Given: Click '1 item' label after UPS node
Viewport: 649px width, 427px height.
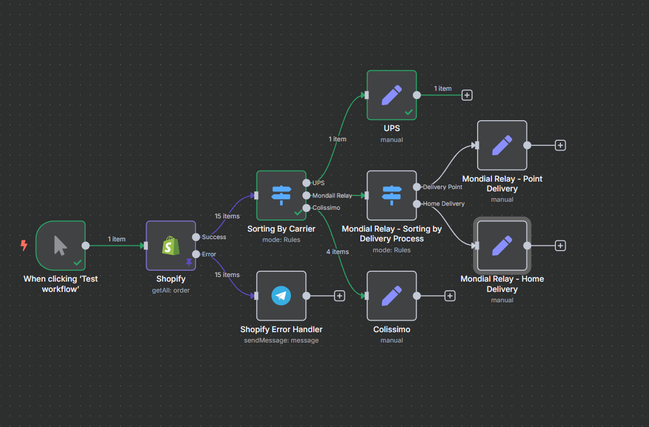Looking at the screenshot, I should click(443, 89).
